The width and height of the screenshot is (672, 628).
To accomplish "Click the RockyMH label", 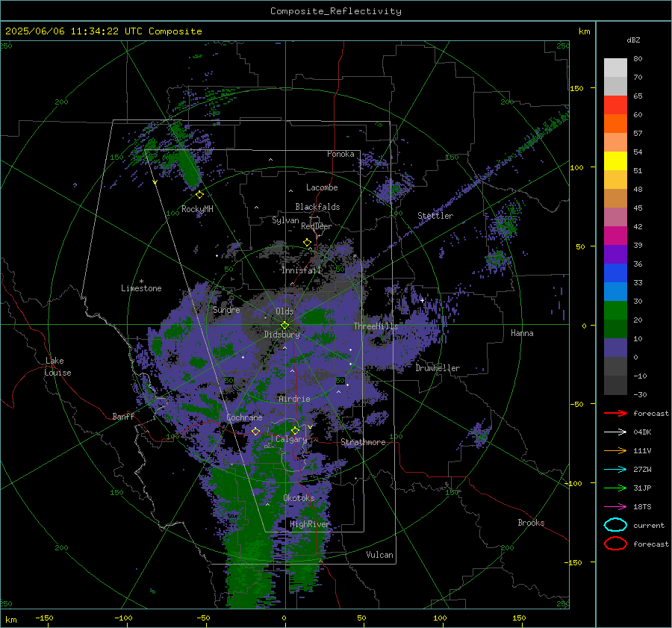I will (x=197, y=209).
